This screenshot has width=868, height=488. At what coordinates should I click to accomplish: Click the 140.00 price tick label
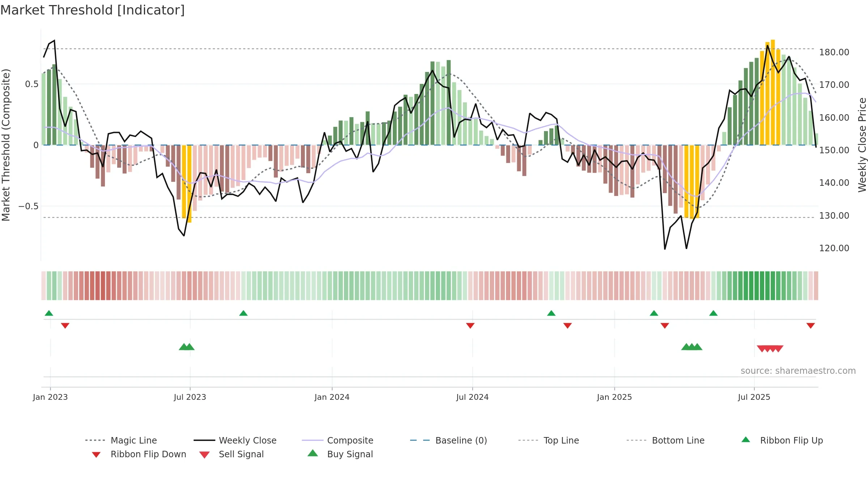coord(834,183)
